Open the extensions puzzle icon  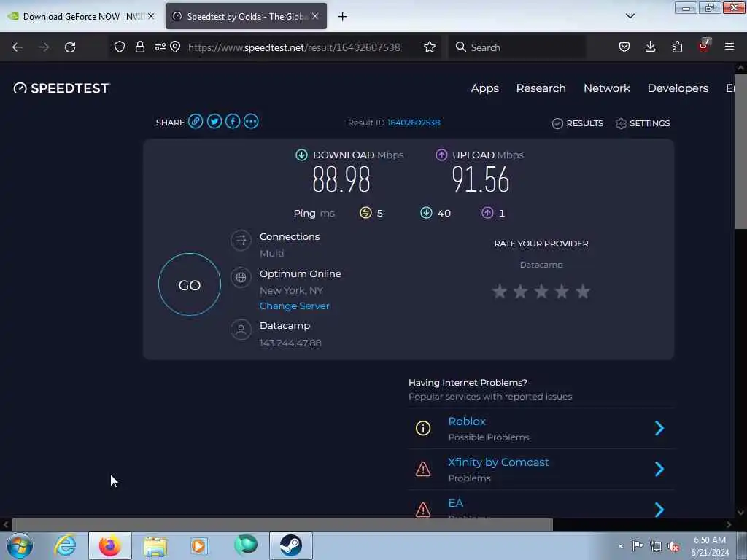tap(677, 47)
